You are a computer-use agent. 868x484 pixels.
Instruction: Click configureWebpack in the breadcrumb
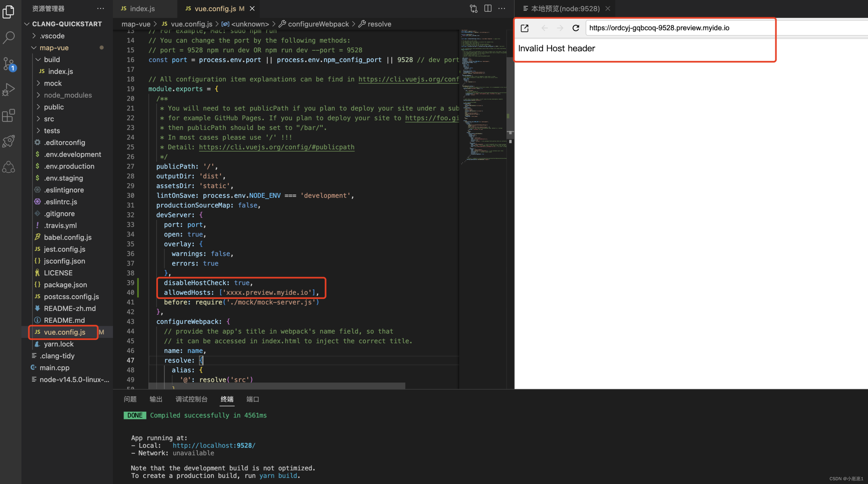click(x=318, y=24)
